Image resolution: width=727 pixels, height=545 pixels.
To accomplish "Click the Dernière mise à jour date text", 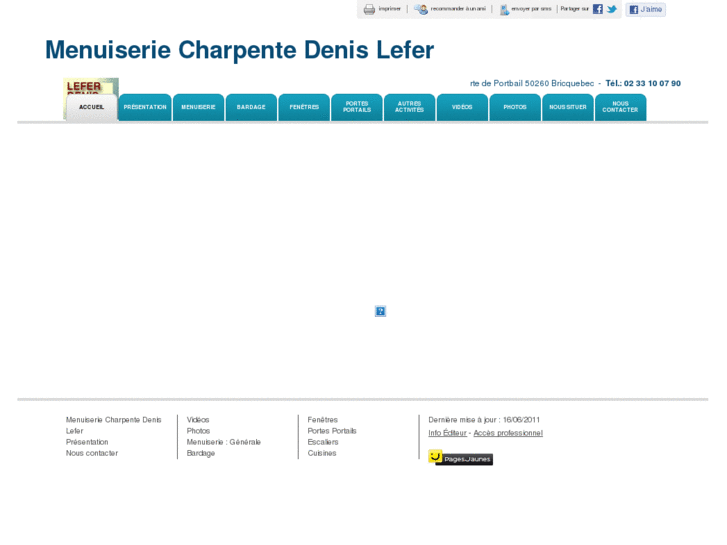I will (x=484, y=420).
